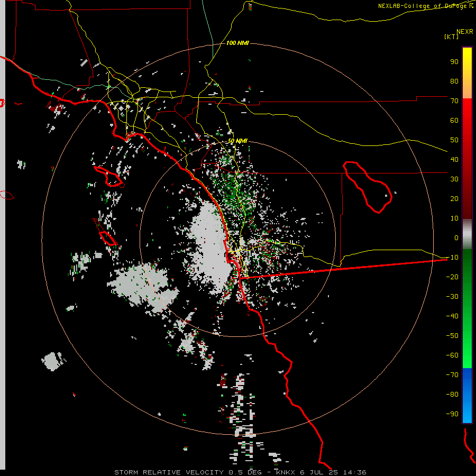Click the NEXLAB-College of DuPage credit text
Screen dimensions: 476x476
426,6
